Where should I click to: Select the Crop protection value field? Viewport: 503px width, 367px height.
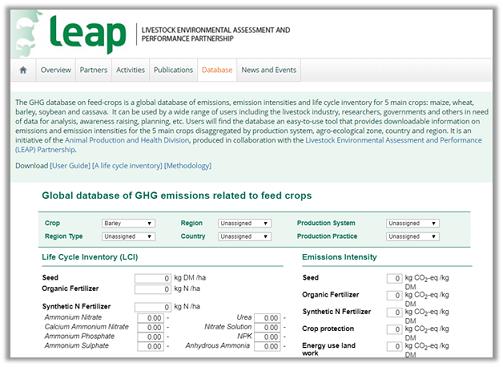[394, 329]
